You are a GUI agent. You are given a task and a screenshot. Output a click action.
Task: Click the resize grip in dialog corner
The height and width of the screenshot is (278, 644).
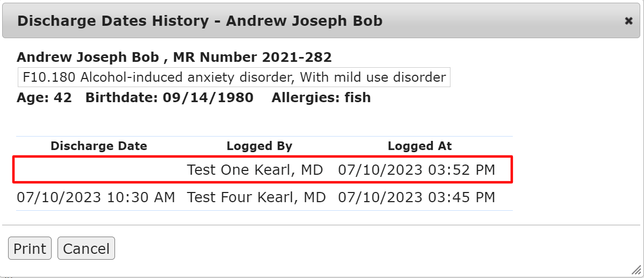636,270
